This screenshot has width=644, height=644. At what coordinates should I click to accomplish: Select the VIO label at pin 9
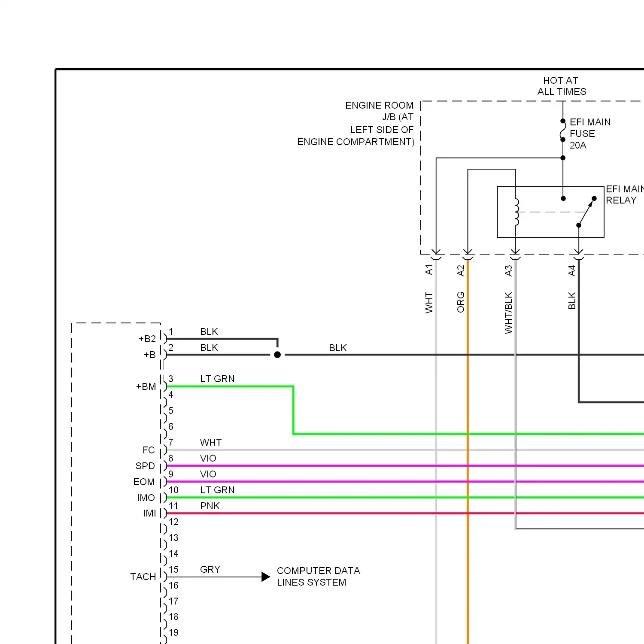coord(208,474)
